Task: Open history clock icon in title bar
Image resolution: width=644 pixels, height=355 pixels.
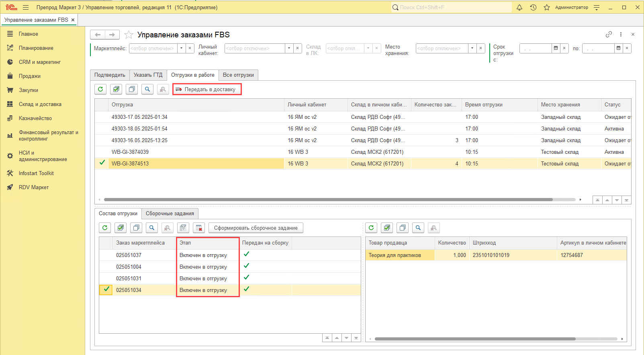Action: 533,7
